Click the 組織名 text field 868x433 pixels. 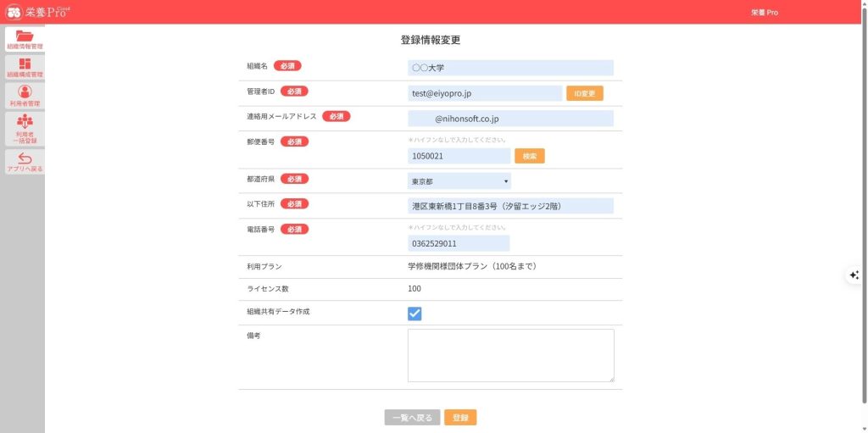tap(509, 68)
